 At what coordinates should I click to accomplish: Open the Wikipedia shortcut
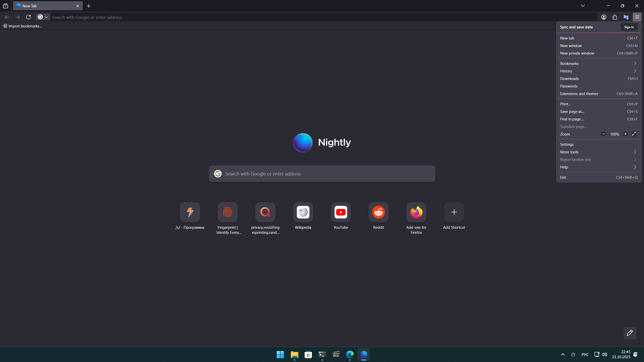pyautogui.click(x=303, y=212)
